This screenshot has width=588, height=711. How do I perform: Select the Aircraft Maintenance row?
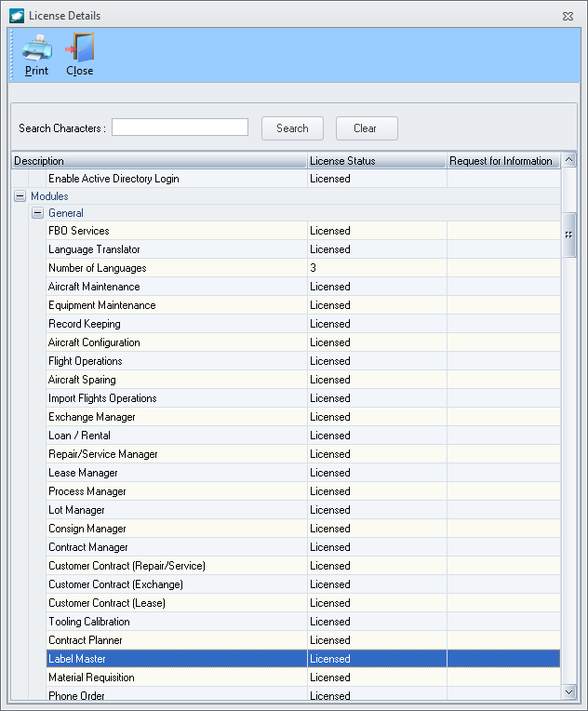click(x=303, y=287)
